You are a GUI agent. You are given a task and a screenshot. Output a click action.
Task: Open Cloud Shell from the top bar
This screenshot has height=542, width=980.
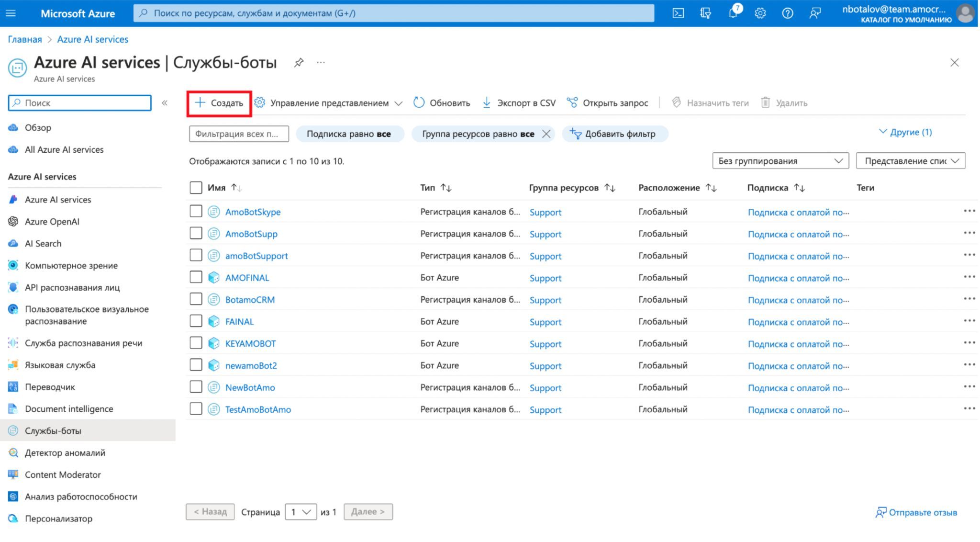(678, 13)
